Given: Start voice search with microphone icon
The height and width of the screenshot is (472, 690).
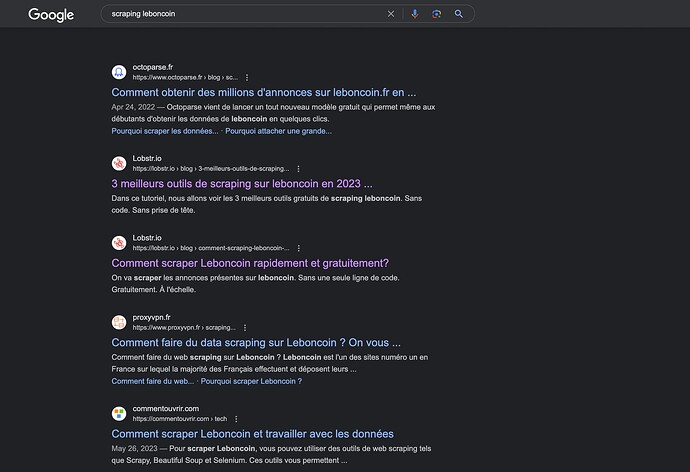Looking at the screenshot, I should pos(415,14).
